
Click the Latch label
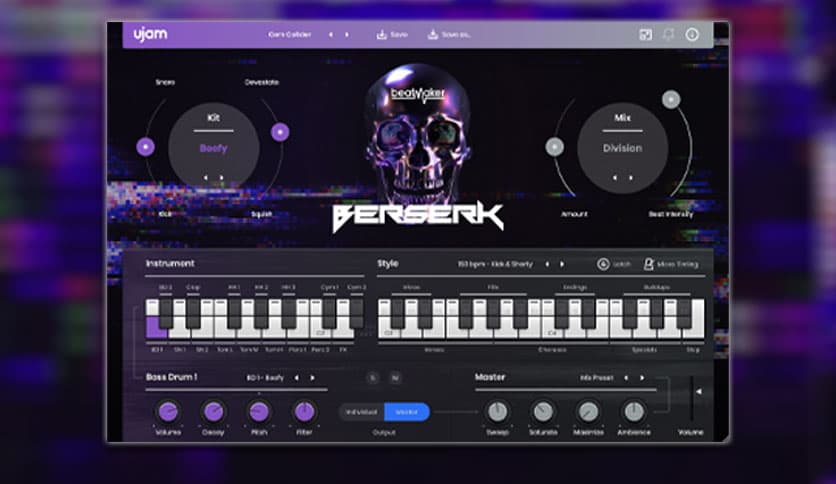(x=622, y=264)
